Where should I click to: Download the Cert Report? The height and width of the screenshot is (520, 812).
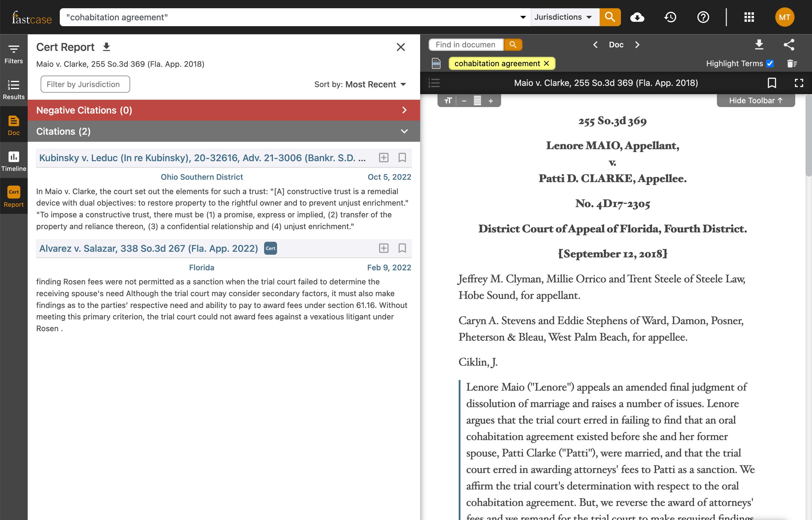pyautogui.click(x=107, y=47)
